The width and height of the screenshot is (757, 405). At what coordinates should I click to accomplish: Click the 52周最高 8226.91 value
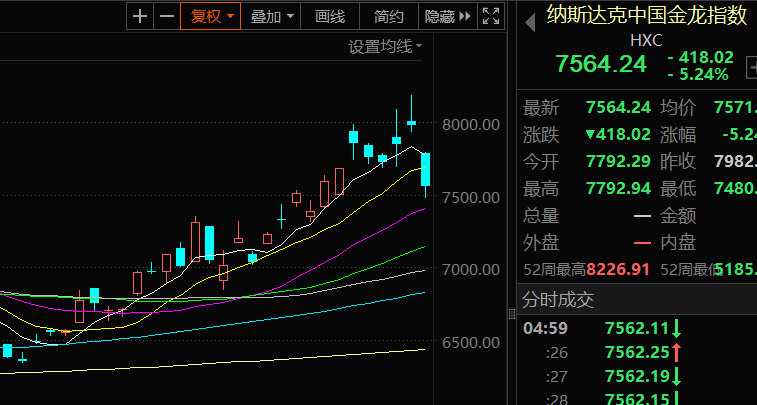[618, 269]
